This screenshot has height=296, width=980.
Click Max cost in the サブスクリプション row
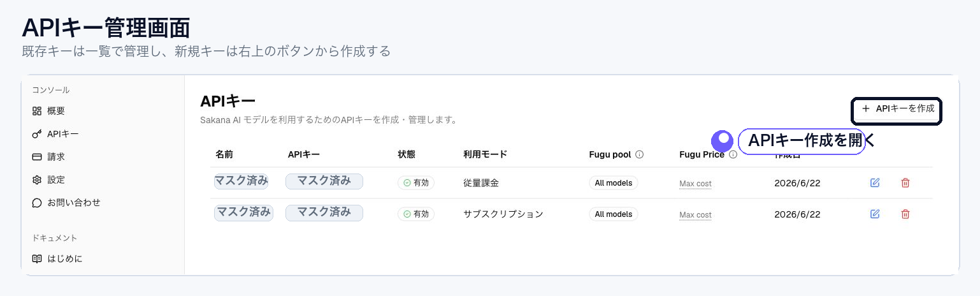coord(695,215)
